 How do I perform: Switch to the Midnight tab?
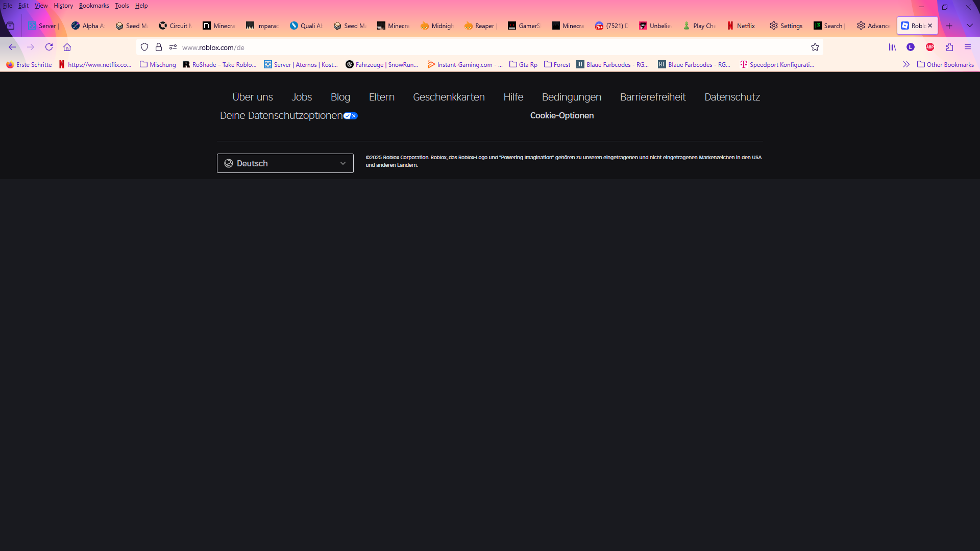click(x=437, y=26)
